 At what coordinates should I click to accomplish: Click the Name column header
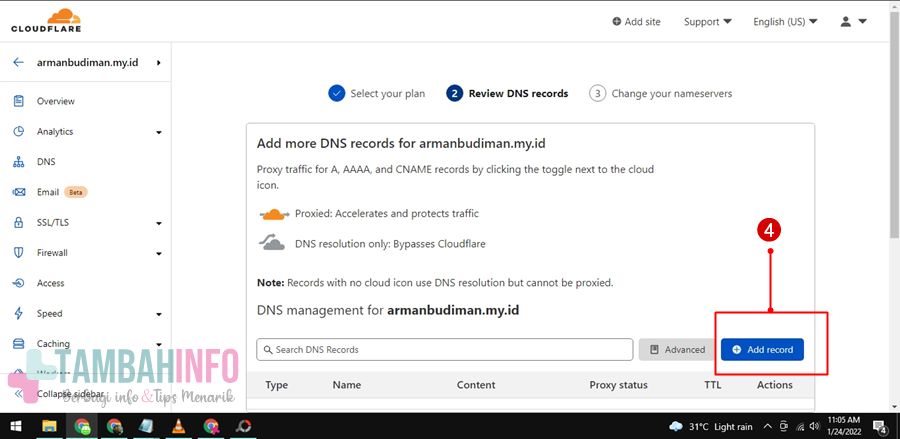pyautogui.click(x=347, y=385)
